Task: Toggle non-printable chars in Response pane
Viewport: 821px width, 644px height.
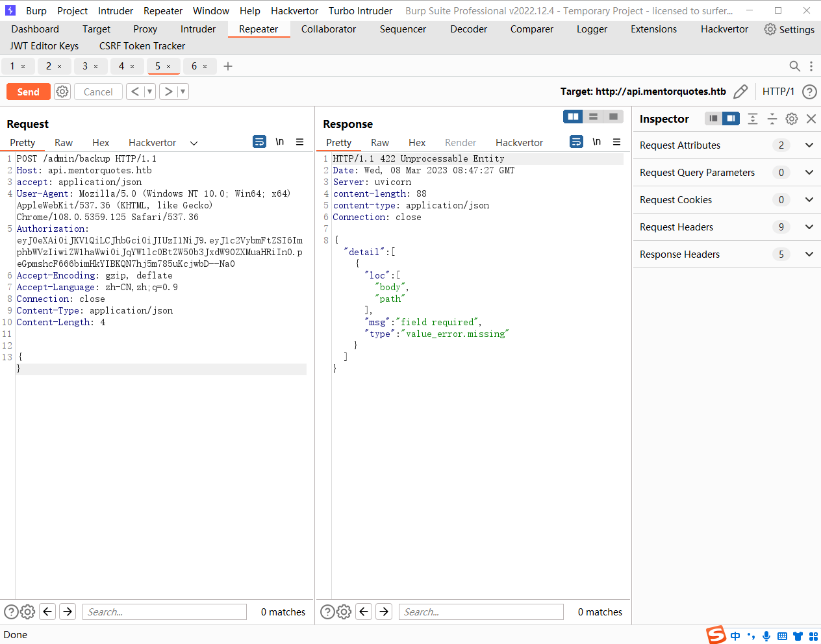Action: [x=597, y=142]
